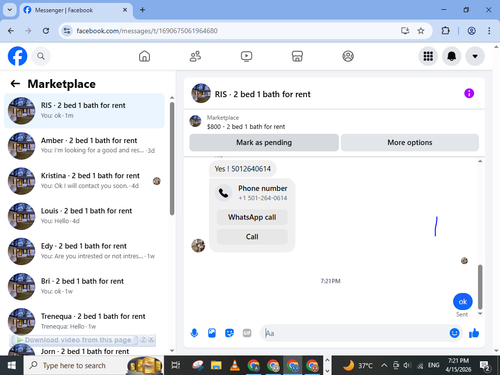Open the Video (Watch) icon

coord(246,56)
